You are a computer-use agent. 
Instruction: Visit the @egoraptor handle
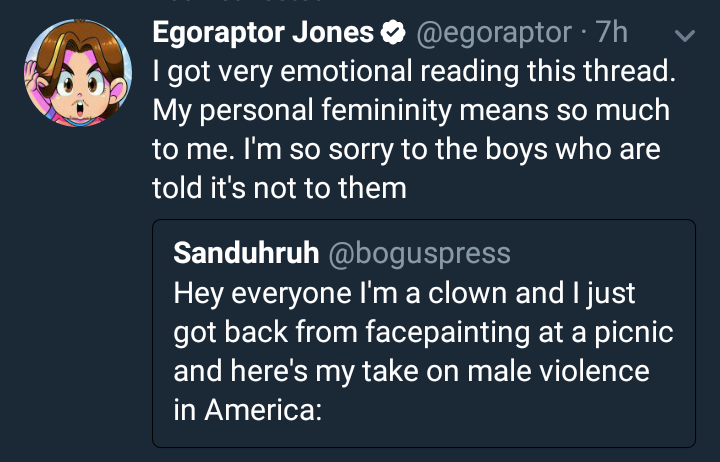[x=494, y=35]
